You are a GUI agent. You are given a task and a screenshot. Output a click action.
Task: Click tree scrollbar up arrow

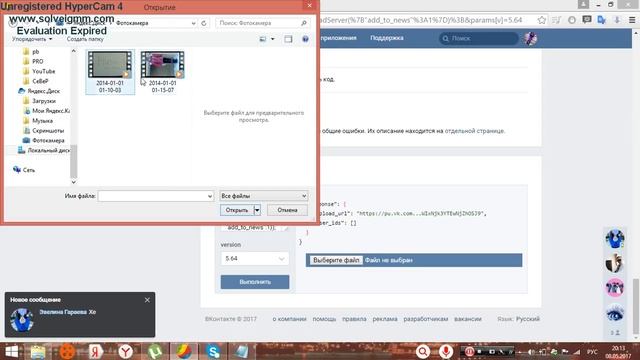(x=73, y=51)
